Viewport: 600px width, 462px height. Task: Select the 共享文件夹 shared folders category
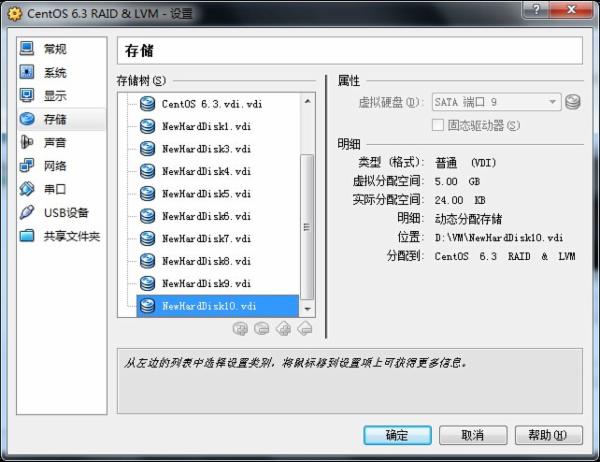59,236
